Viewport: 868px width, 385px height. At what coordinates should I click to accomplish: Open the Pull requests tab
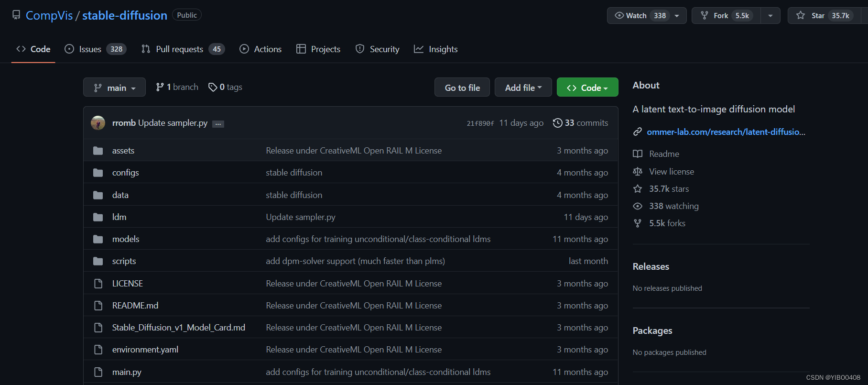point(179,49)
